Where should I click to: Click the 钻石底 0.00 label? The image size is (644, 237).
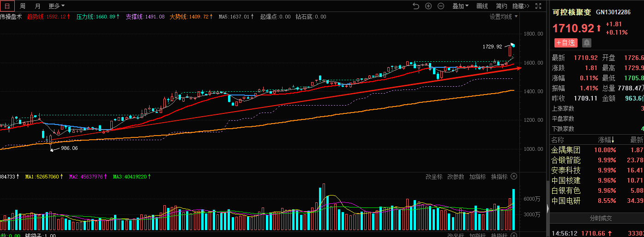coord(311,17)
